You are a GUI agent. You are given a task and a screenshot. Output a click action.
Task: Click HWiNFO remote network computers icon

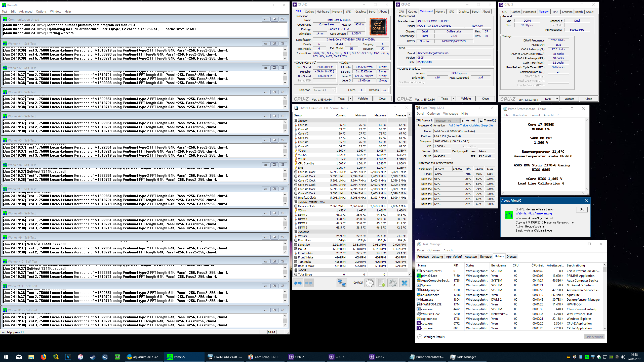pos(342,283)
